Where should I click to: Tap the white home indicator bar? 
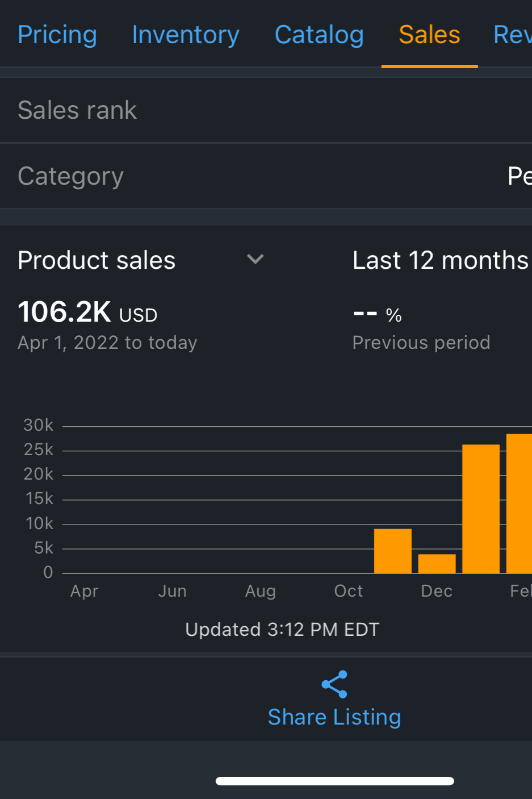334,781
